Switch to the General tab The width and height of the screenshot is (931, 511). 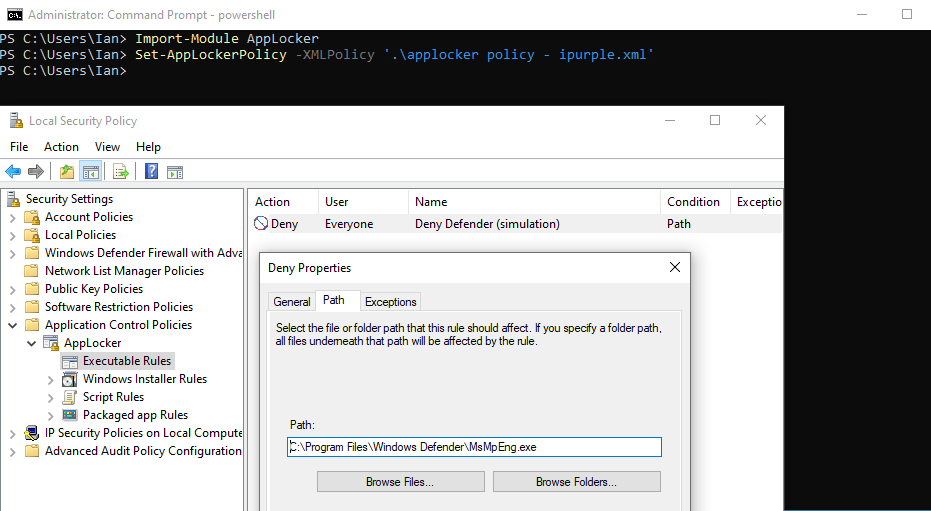tap(292, 301)
